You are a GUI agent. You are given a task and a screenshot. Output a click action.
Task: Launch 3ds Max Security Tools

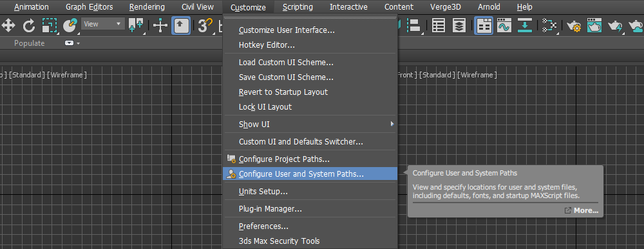[x=310, y=241]
